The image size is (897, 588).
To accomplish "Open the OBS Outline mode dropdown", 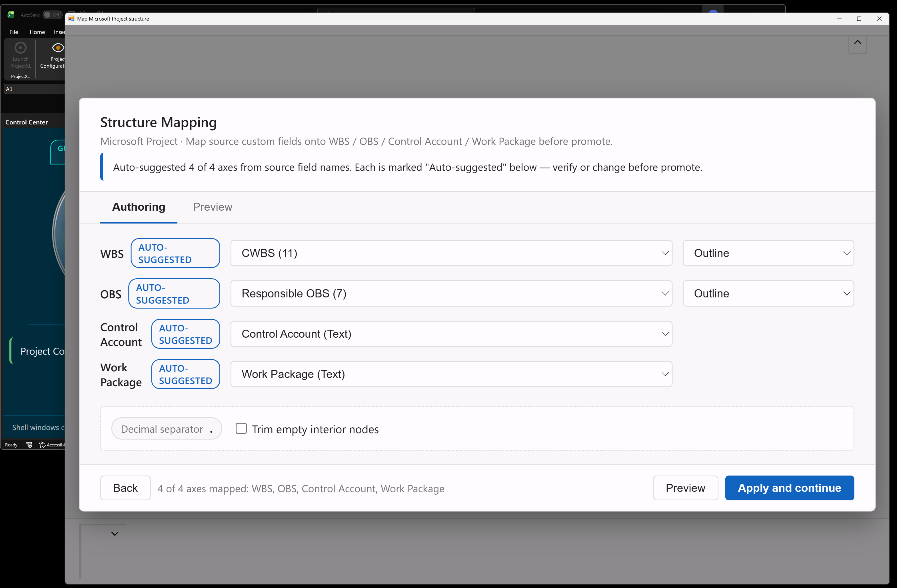I will click(x=768, y=293).
